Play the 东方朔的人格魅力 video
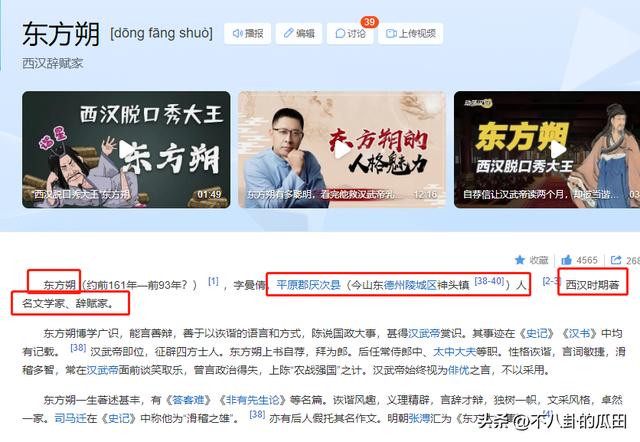This screenshot has height=442, width=640. tap(342, 149)
